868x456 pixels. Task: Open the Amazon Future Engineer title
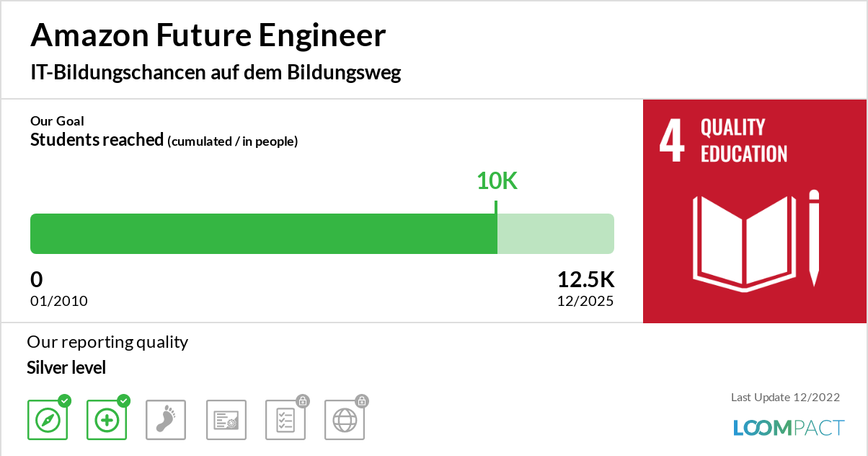click(x=208, y=35)
